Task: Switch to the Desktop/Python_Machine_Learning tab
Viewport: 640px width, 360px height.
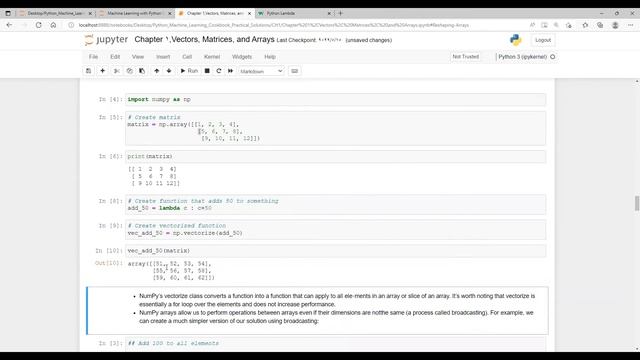Action: coord(55,13)
